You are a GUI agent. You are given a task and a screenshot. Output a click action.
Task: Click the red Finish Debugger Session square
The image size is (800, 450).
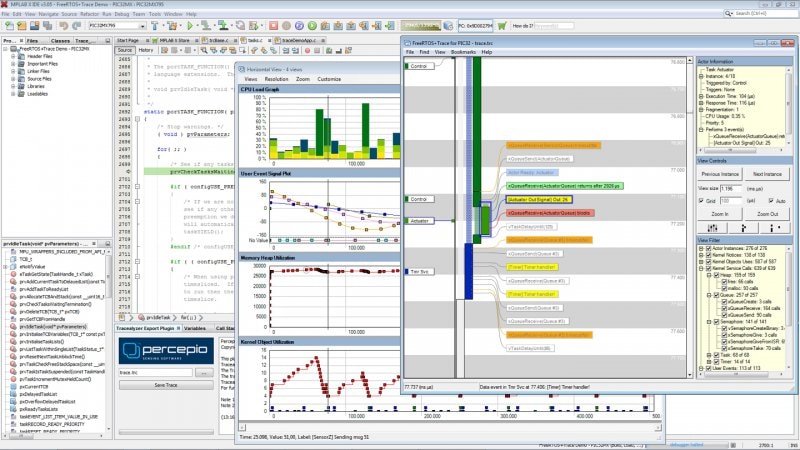273,26
